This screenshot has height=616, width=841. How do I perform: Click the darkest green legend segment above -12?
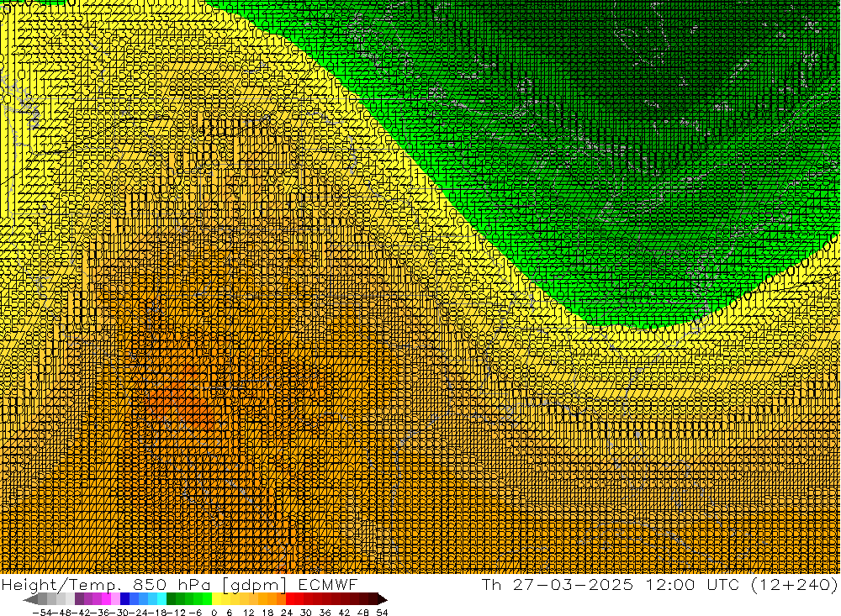(171, 599)
